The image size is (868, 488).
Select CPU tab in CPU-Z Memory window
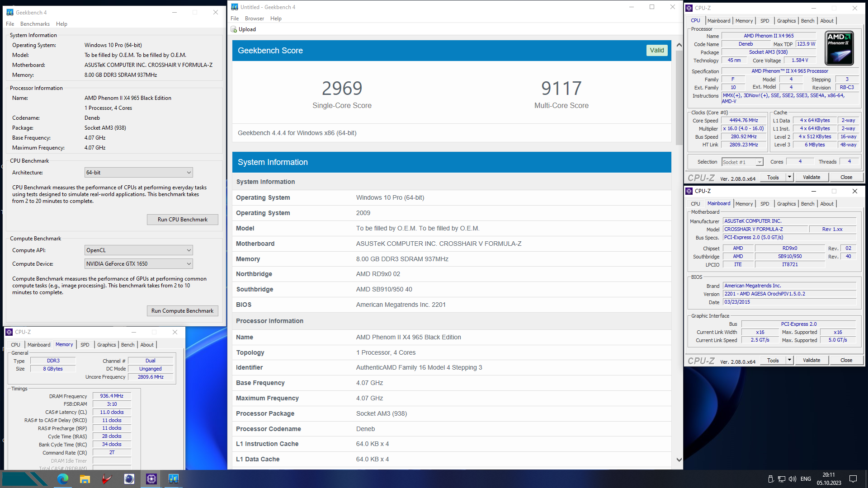15,345
